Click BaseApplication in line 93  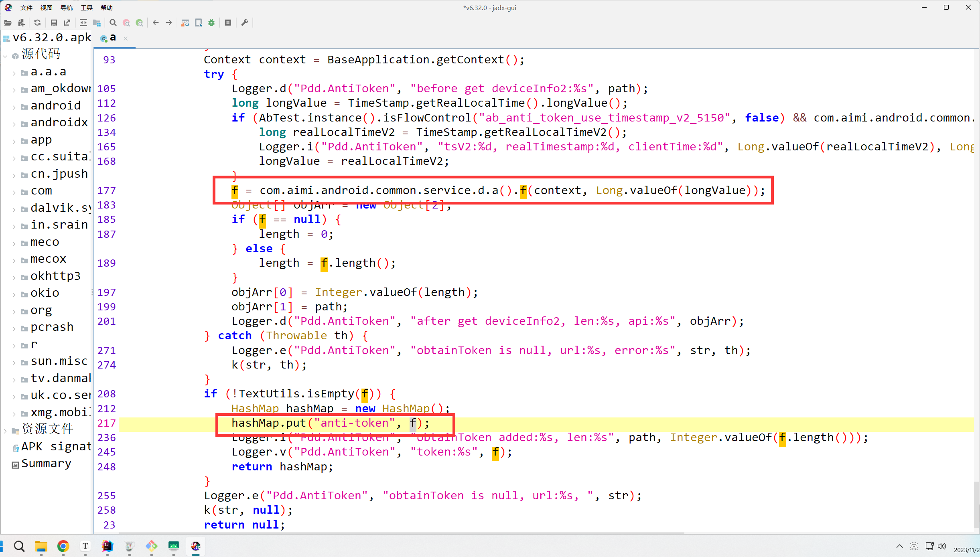[x=378, y=60]
